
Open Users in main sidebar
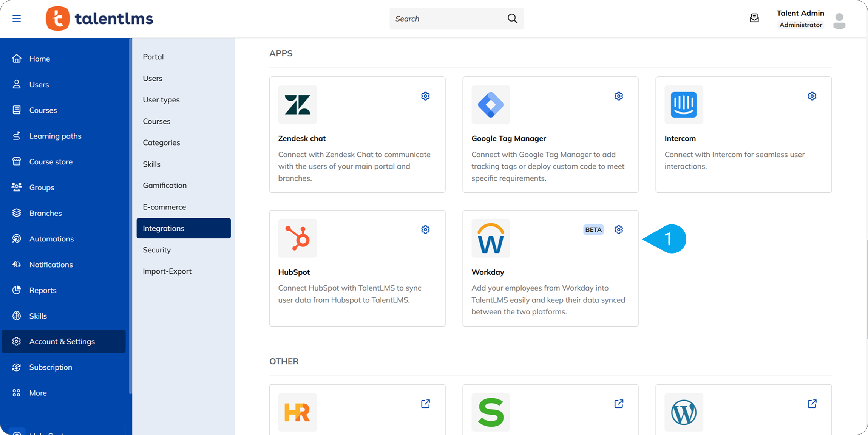click(x=63, y=84)
